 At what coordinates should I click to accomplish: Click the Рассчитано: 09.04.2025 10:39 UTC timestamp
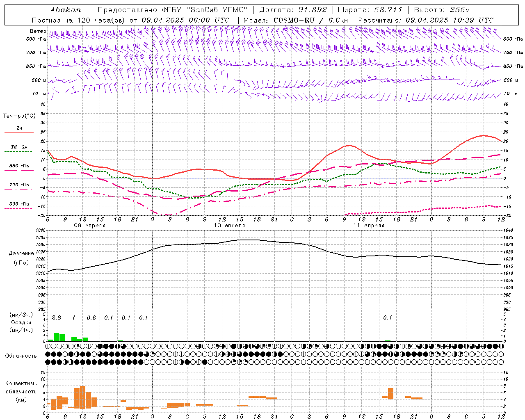(426, 20)
